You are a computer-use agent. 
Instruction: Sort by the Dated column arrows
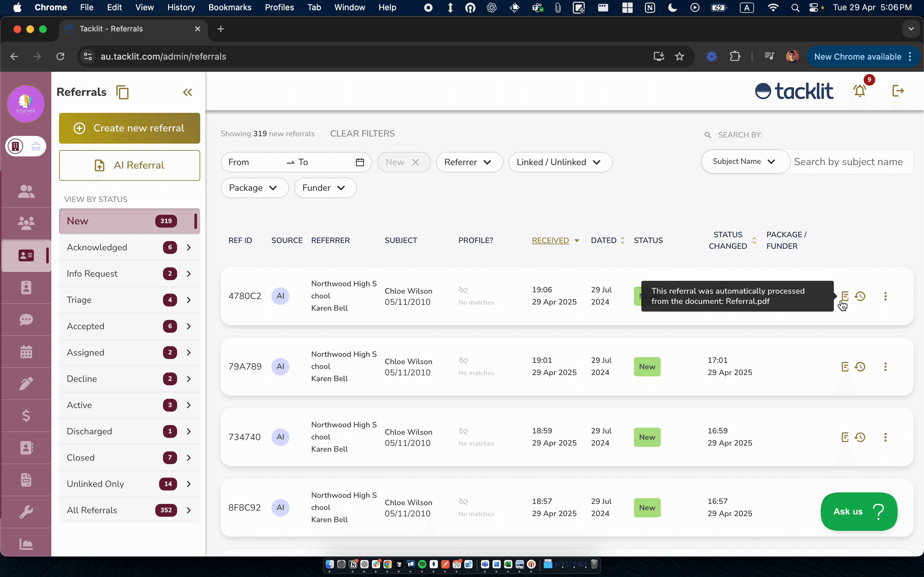622,240
